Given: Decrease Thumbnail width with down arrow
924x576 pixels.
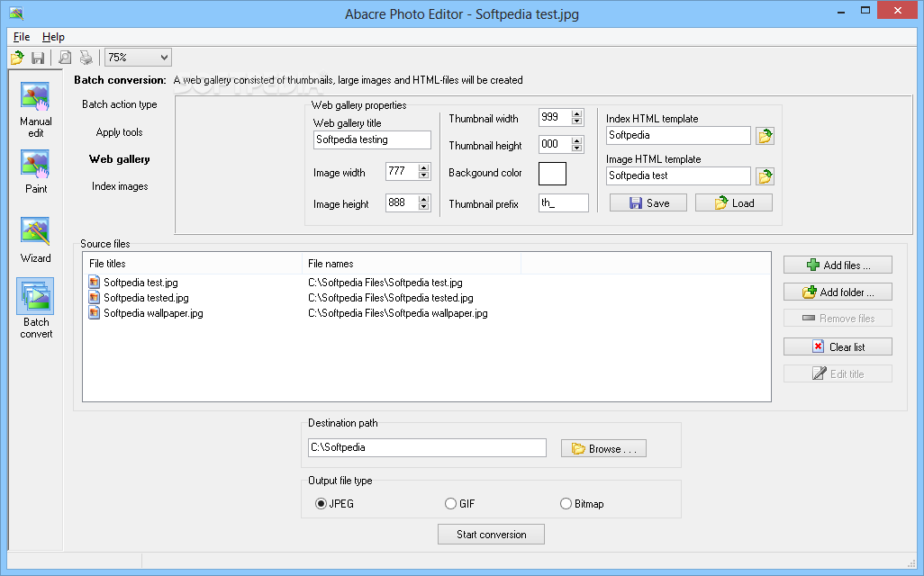Looking at the screenshot, I should click(577, 121).
